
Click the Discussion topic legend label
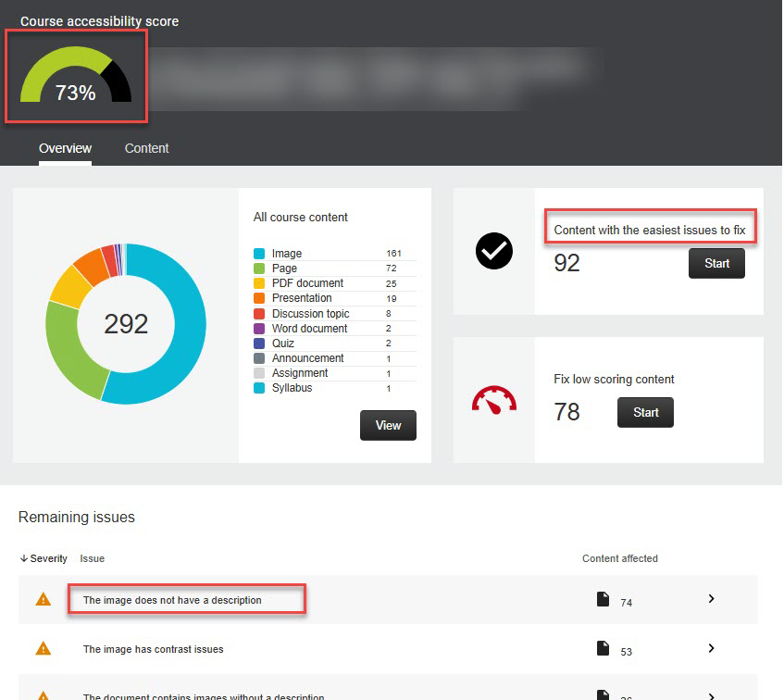310,314
